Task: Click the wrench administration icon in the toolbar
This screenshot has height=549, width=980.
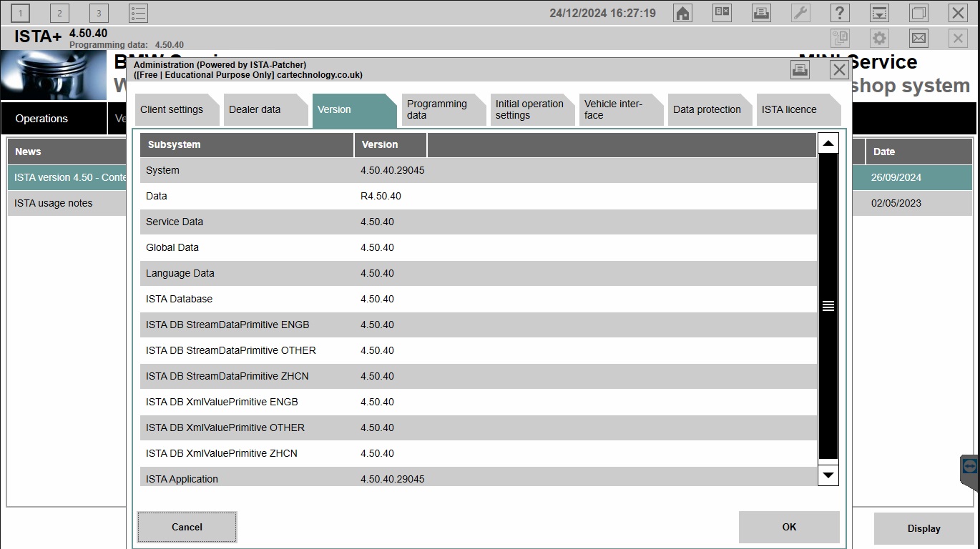Action: pyautogui.click(x=800, y=12)
